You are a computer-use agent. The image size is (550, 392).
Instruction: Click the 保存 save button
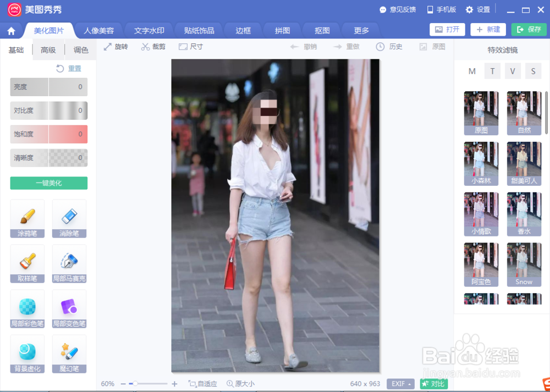click(529, 30)
